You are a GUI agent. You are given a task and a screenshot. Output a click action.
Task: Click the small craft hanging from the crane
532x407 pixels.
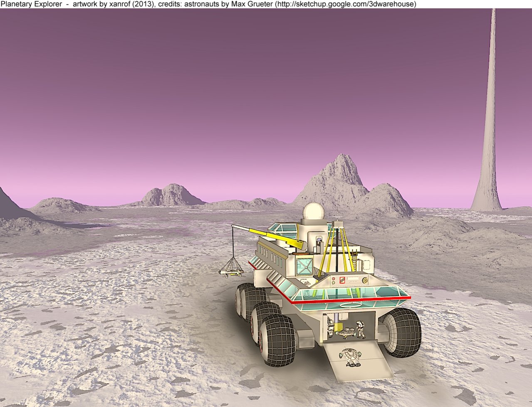coord(231,270)
